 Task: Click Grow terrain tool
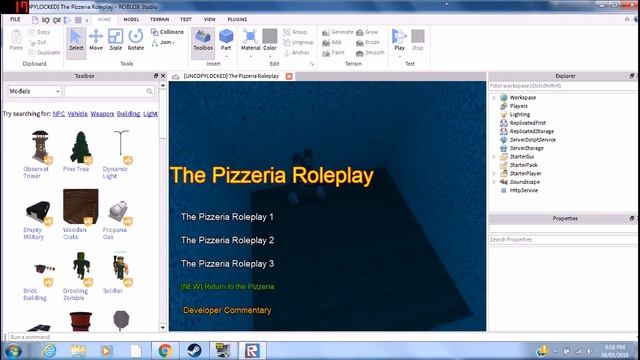(x=367, y=32)
